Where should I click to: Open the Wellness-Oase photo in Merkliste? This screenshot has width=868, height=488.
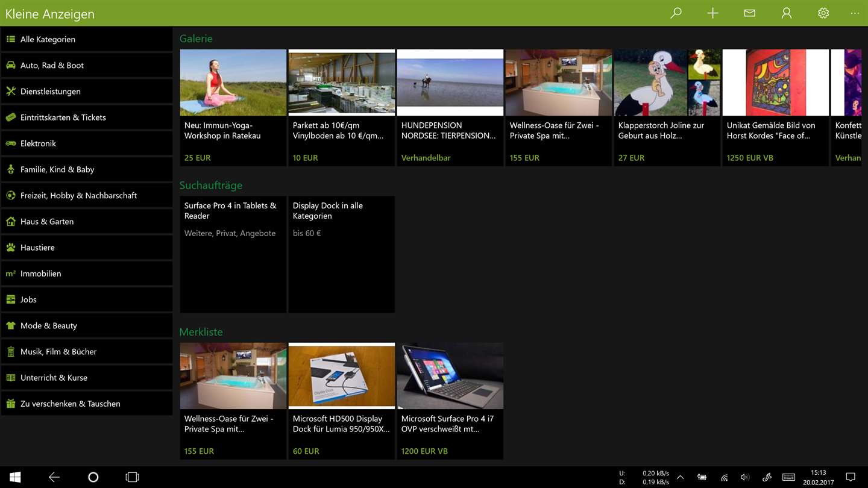tap(233, 376)
